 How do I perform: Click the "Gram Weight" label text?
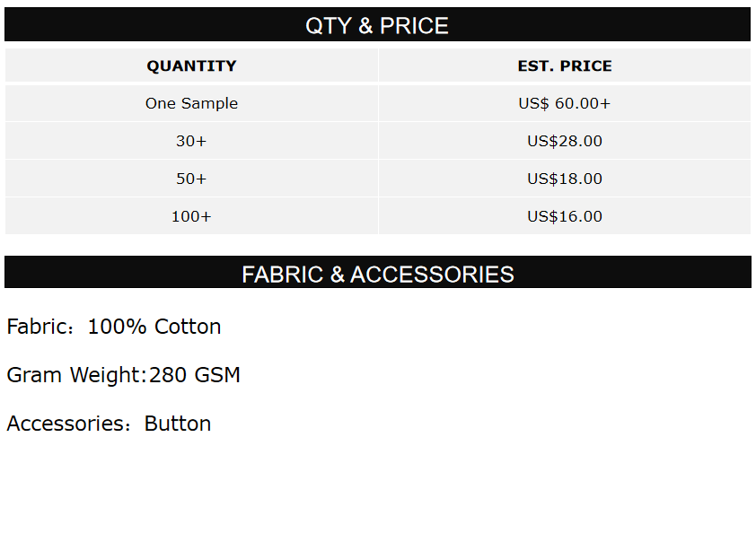coord(74,375)
